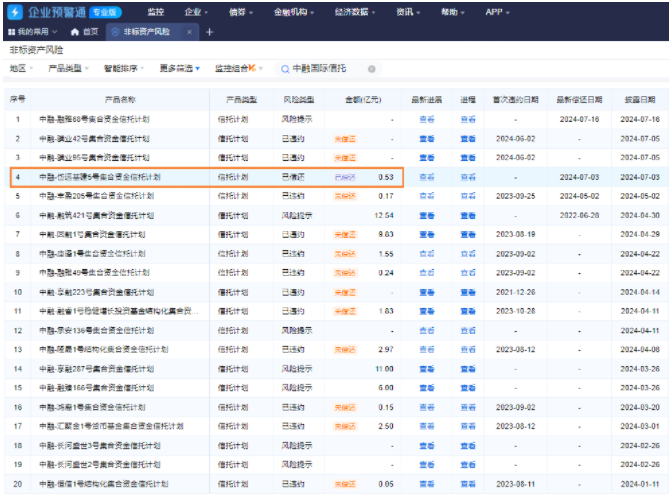Viewport: 671px width, 500px height.
Task: Open product name in row 20
Action: pos(104,484)
